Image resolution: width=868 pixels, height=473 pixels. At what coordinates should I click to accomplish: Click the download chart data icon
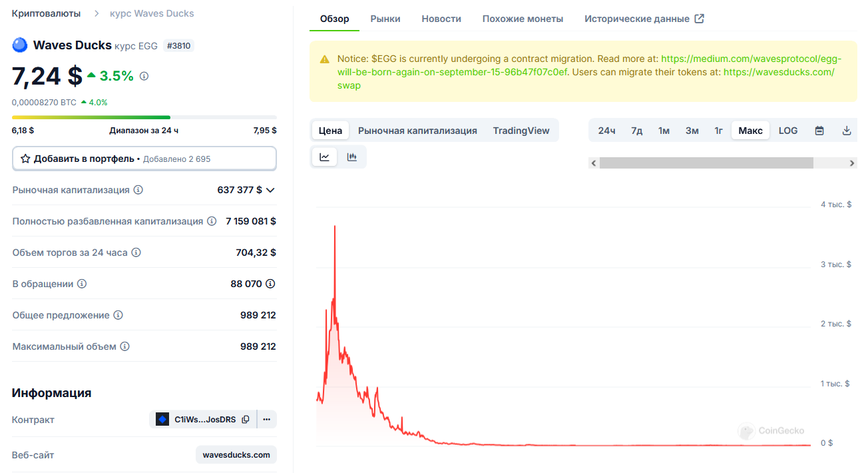847,131
